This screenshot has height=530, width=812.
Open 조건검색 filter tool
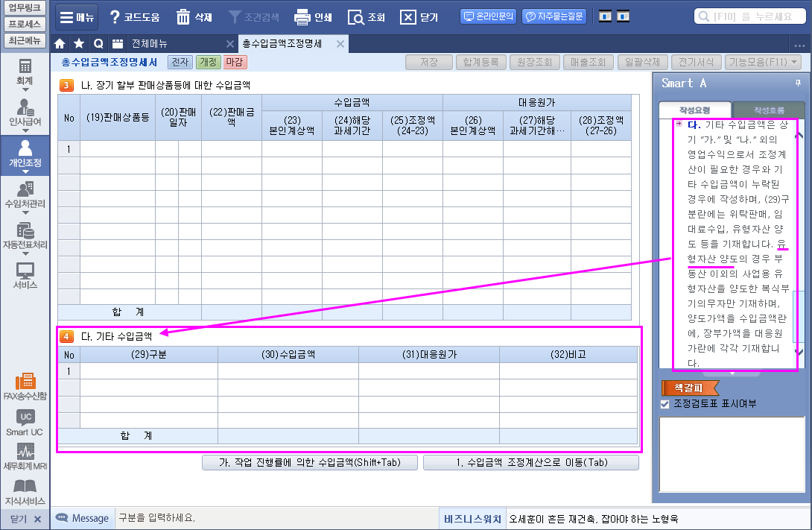pos(254,17)
